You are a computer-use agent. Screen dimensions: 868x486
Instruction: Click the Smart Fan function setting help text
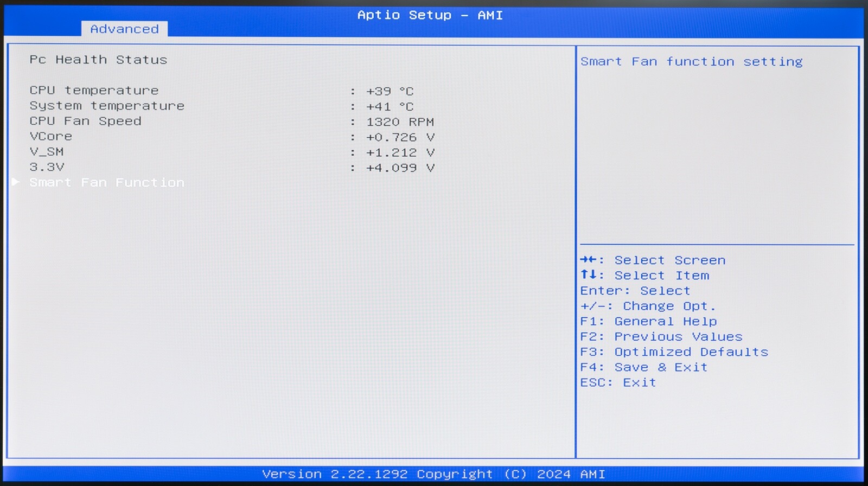691,62
